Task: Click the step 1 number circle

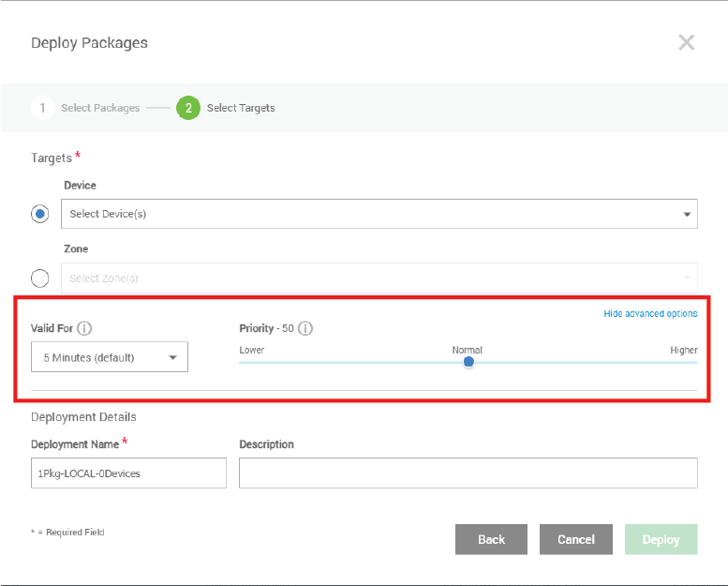Action: pyautogui.click(x=43, y=108)
